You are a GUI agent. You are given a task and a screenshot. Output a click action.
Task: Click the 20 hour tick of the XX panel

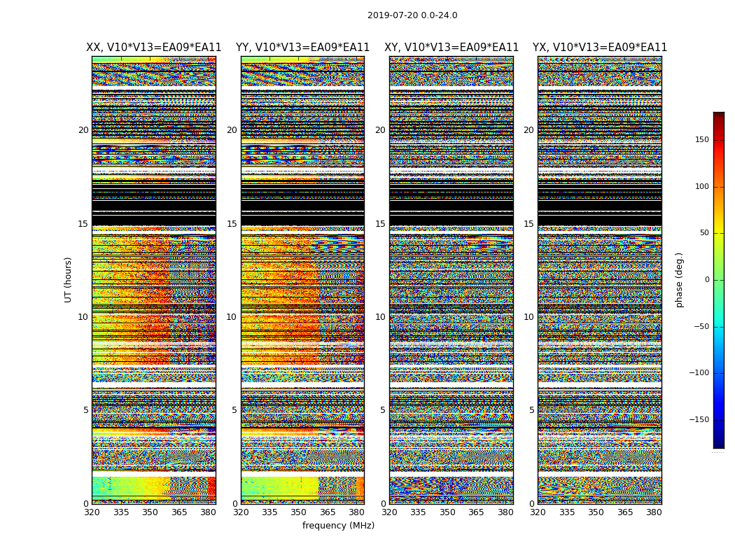pos(83,130)
